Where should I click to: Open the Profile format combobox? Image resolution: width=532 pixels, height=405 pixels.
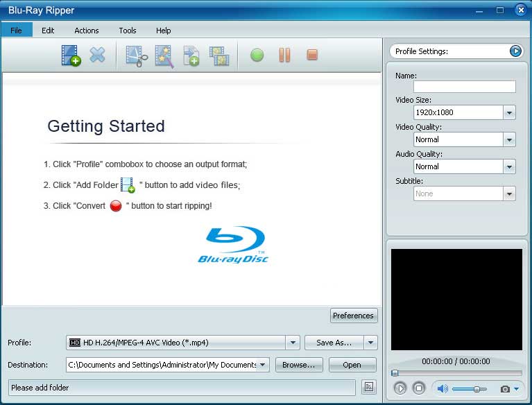(183, 343)
